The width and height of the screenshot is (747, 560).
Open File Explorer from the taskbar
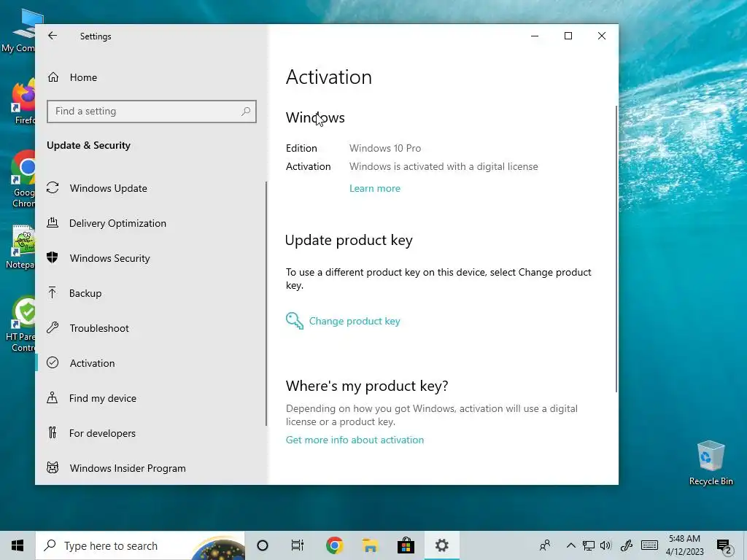point(370,545)
